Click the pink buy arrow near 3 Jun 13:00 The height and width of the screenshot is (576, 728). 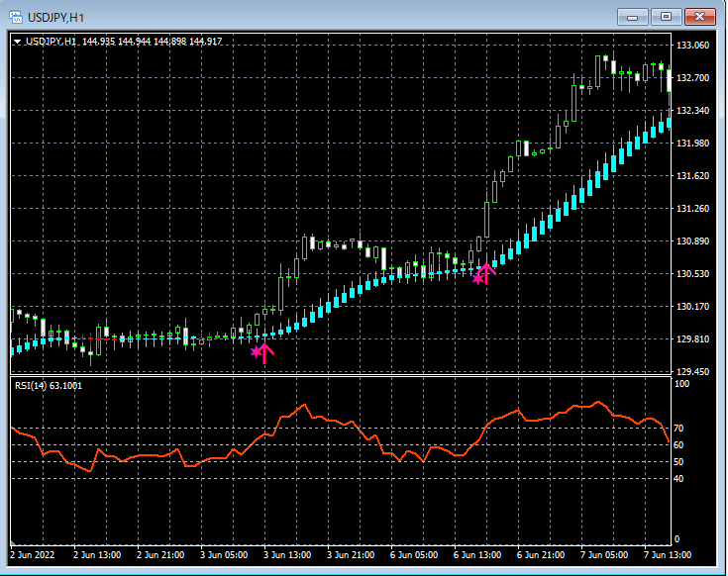265,353
